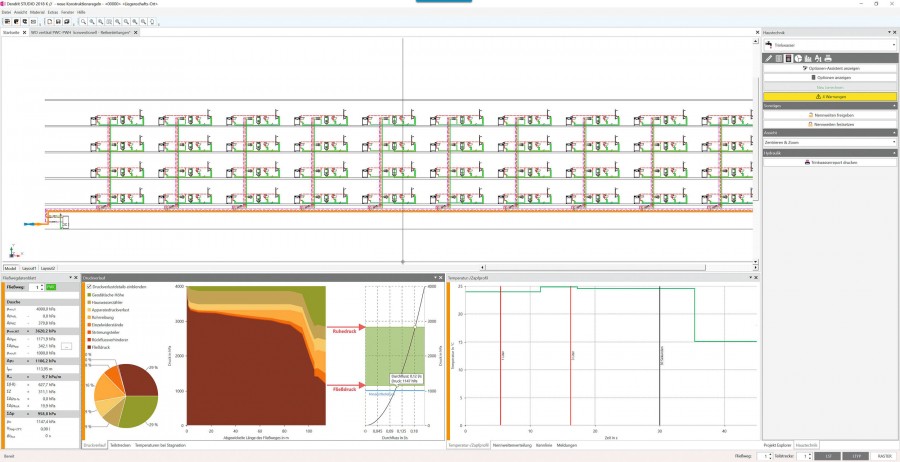
Task: Click Trinkwasserreport drucken button
Action: [x=830, y=162]
